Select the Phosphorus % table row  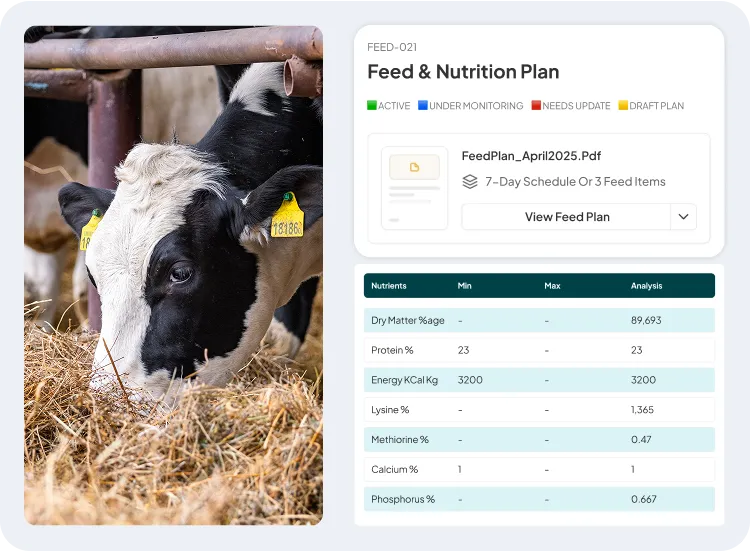pyautogui.click(x=539, y=499)
